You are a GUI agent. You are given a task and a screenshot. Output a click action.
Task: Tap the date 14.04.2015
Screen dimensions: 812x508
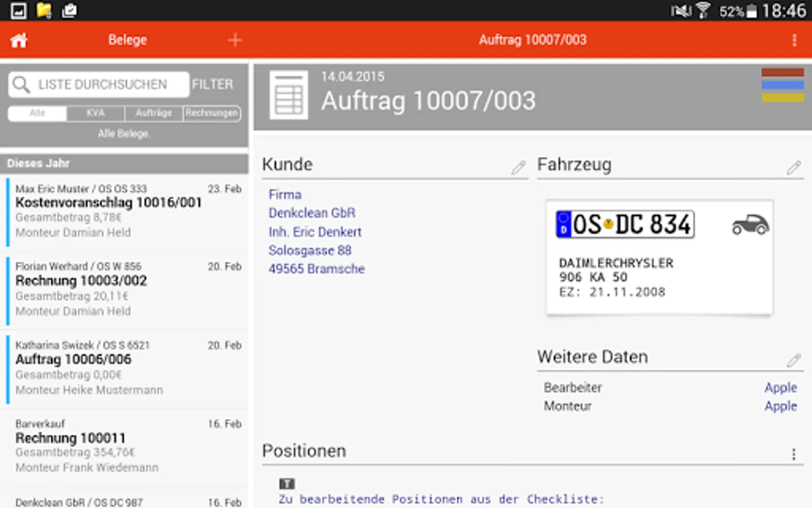pos(352,77)
